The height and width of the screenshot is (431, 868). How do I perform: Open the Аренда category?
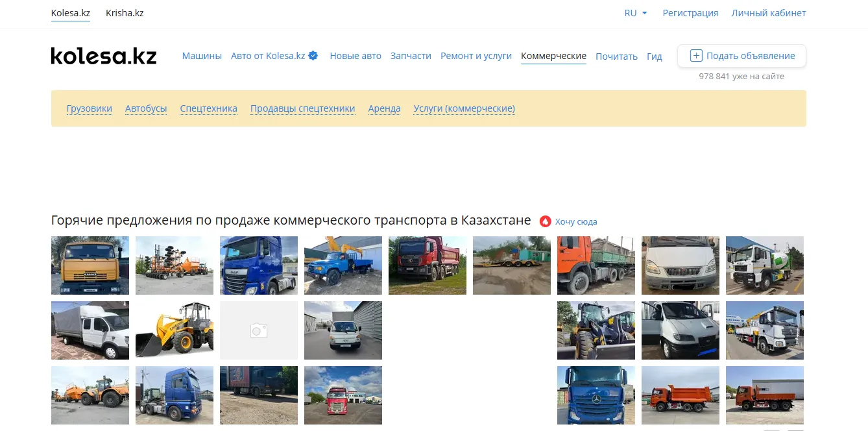click(x=384, y=108)
